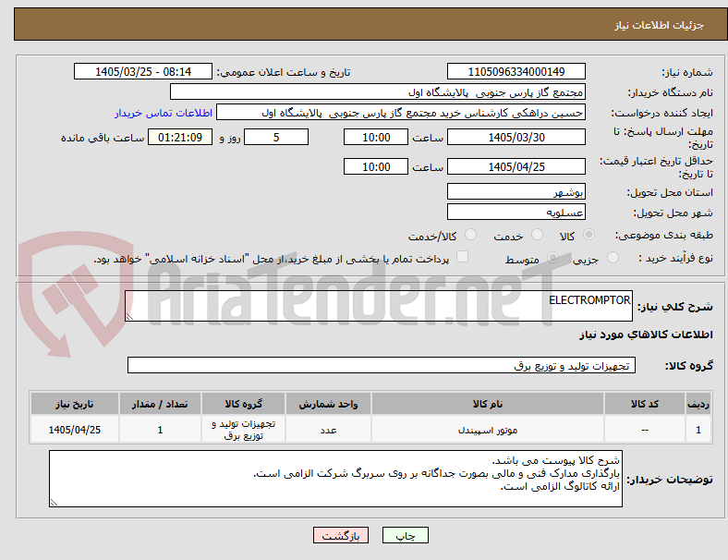Click the remaining time field 01:21:09
728x560 pixels.
click(180, 137)
